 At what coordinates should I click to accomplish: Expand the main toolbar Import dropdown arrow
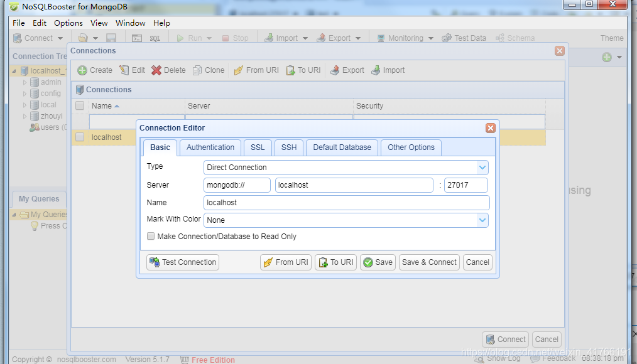point(305,38)
